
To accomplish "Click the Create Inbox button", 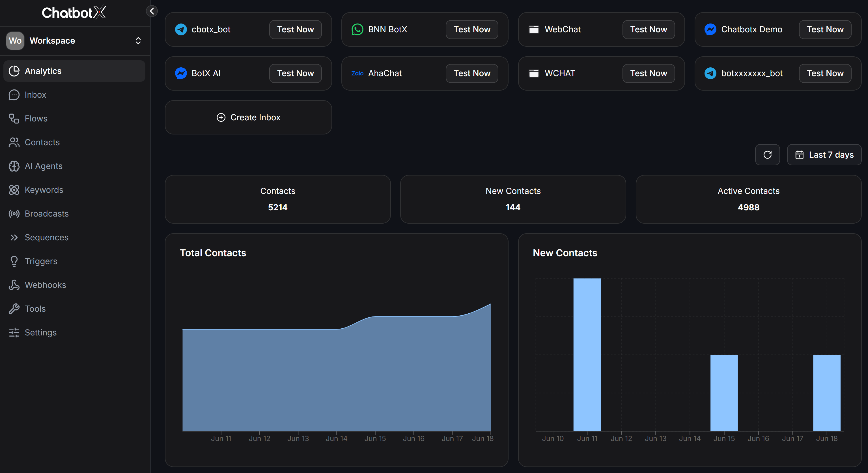I will click(x=248, y=117).
